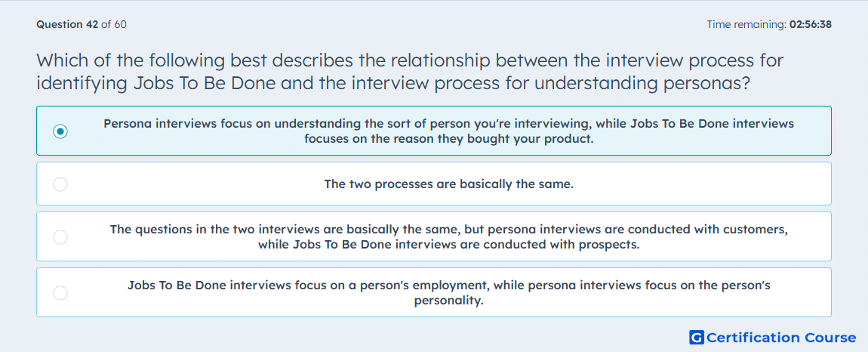Click answer text 'The questions in the two interviews'

448,236
